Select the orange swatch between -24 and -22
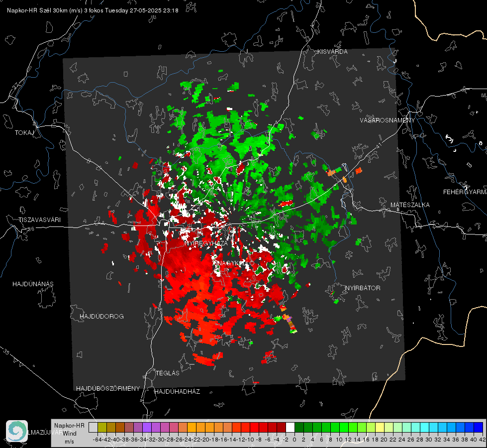Screen dimensions: 487x448 click(x=192, y=427)
